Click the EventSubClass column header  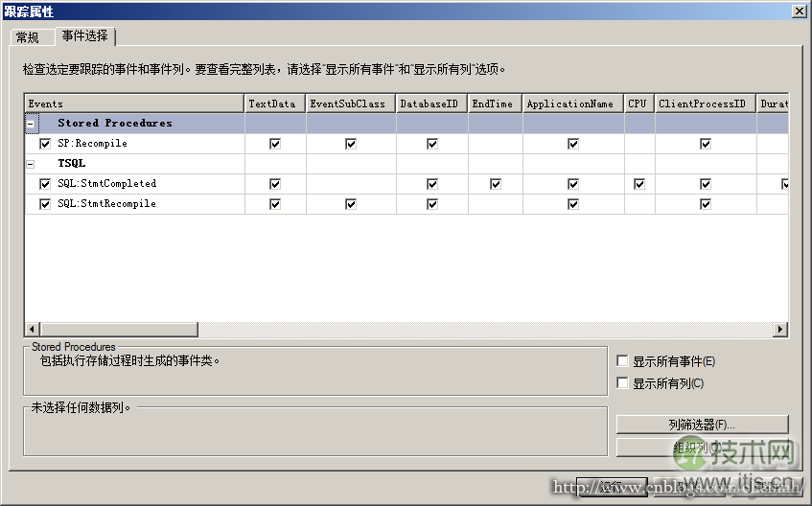pyautogui.click(x=351, y=103)
